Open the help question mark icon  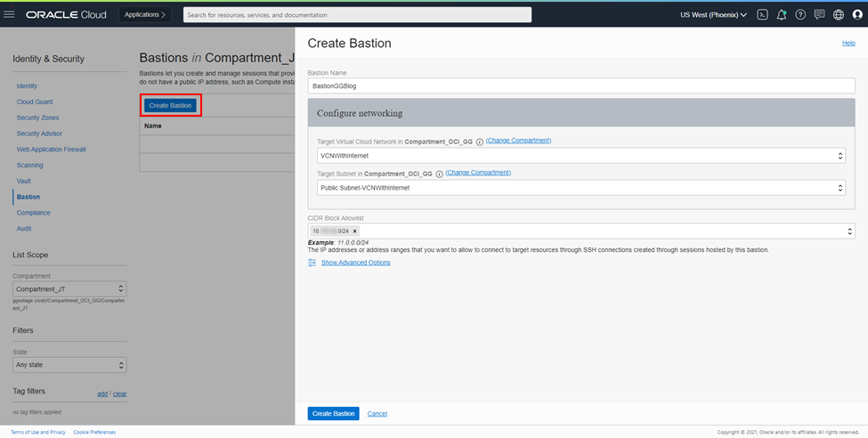point(800,15)
